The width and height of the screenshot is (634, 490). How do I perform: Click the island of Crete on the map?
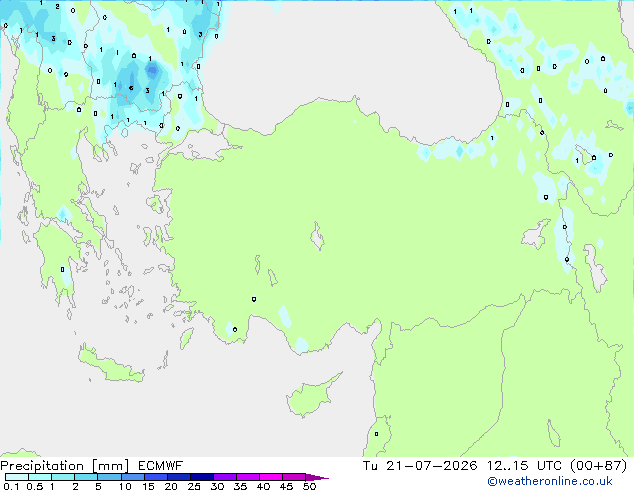(110, 365)
